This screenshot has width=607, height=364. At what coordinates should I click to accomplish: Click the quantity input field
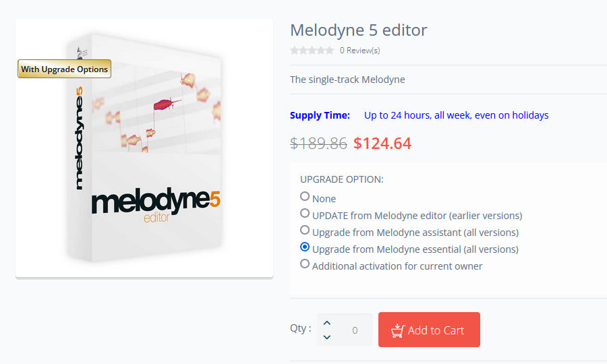point(354,330)
